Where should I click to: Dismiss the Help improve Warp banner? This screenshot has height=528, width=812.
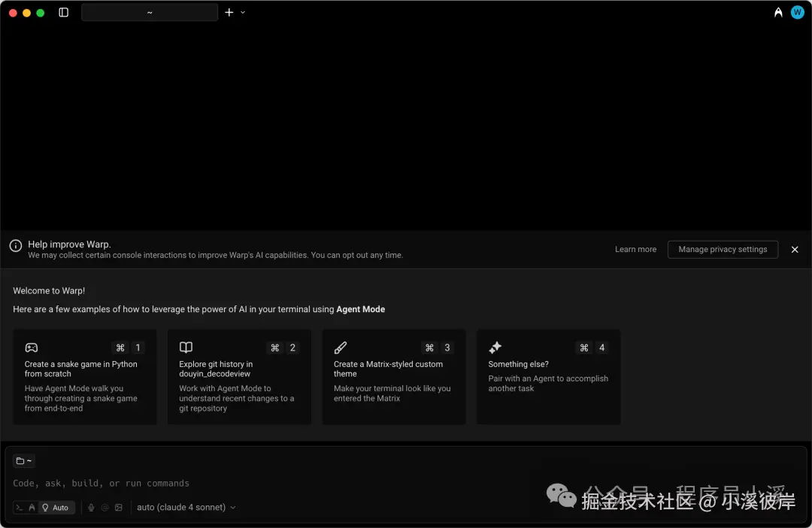tap(795, 249)
